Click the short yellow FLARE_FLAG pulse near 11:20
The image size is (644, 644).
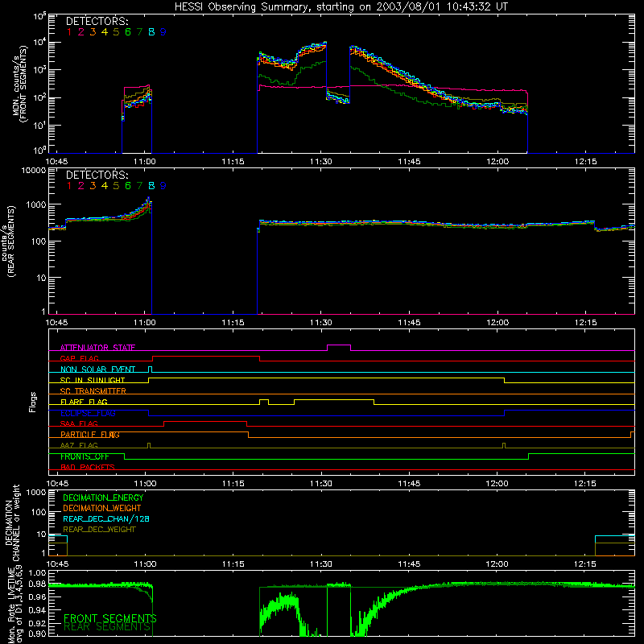[264, 402]
